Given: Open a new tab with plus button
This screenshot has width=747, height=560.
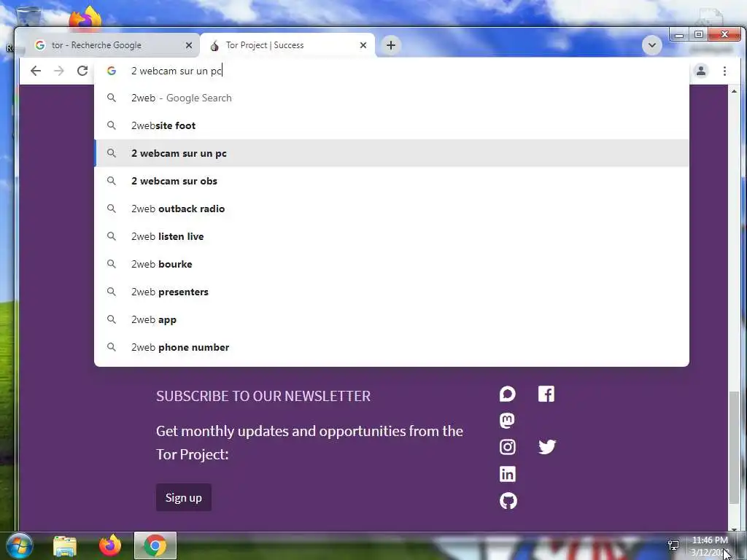Looking at the screenshot, I should pyautogui.click(x=391, y=45).
